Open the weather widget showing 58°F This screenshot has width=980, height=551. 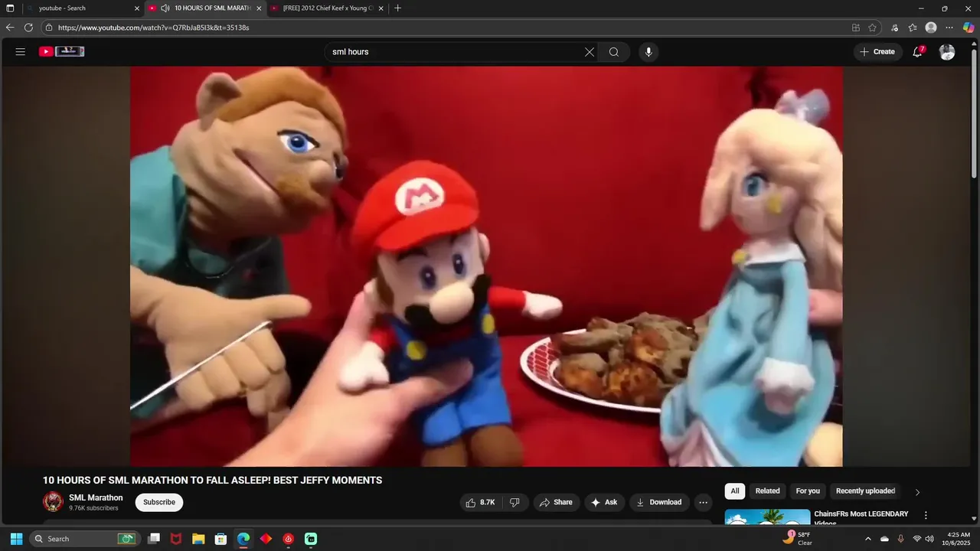[798, 539]
